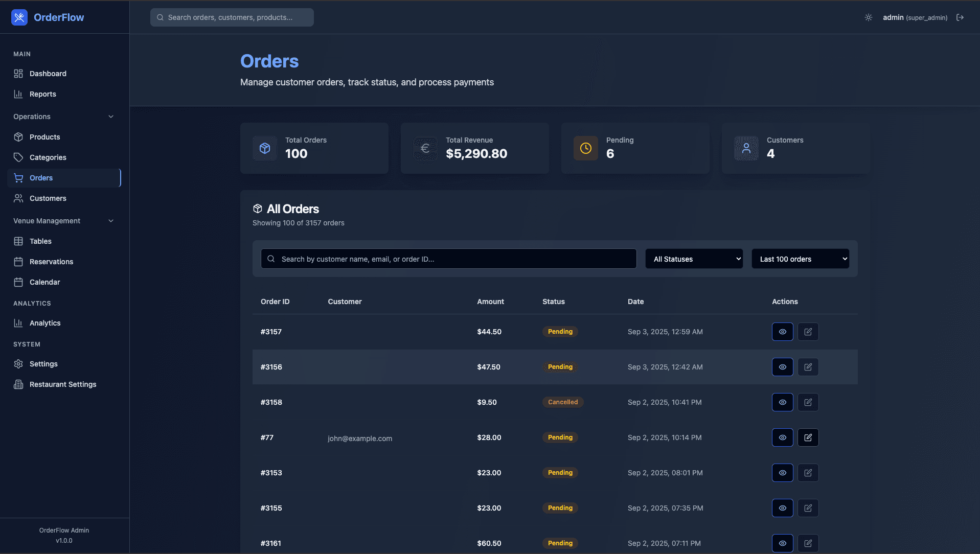Collapse the Venue Management section
The image size is (980, 554).
pyautogui.click(x=111, y=220)
